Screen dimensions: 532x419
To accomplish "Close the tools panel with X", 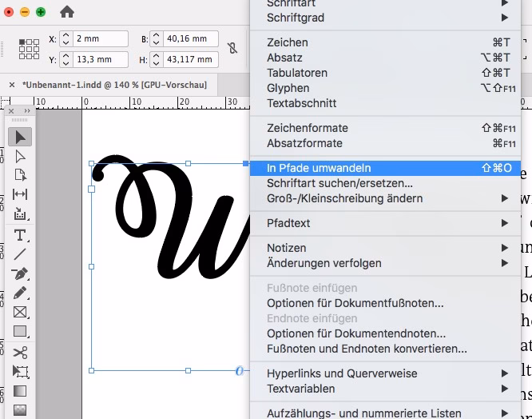I will click(x=11, y=111).
